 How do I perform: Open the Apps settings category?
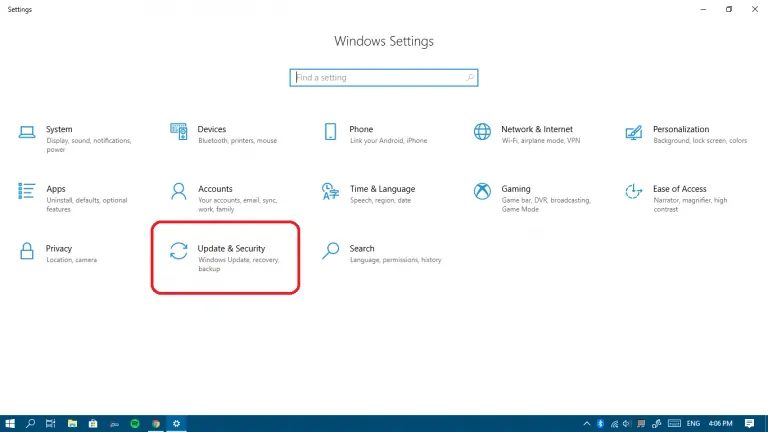pyautogui.click(x=72, y=198)
